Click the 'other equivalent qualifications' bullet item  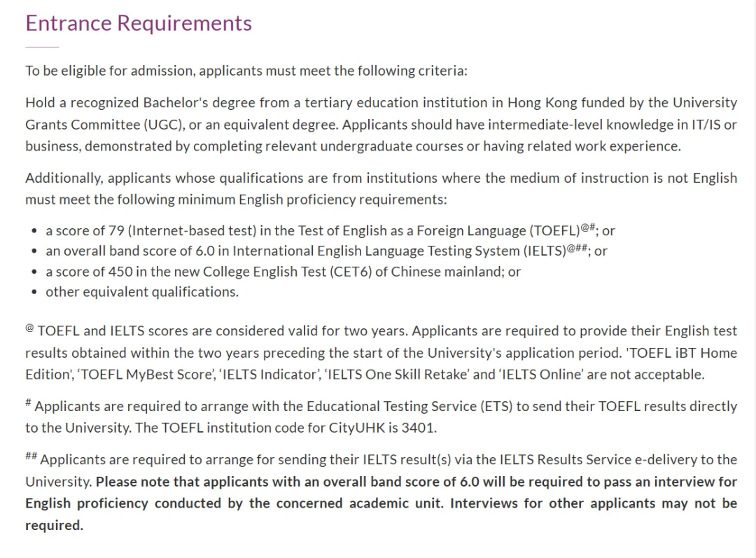[142, 291]
